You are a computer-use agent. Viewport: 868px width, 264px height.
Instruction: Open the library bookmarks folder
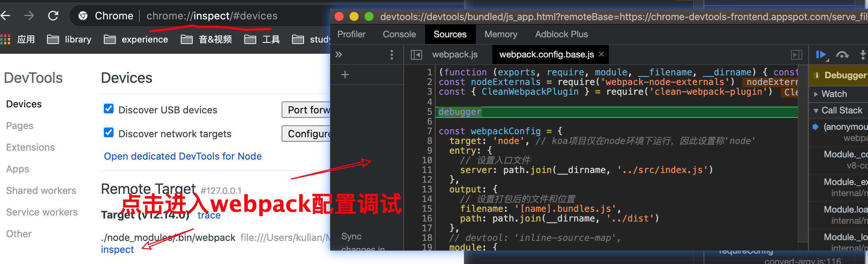click(69, 39)
